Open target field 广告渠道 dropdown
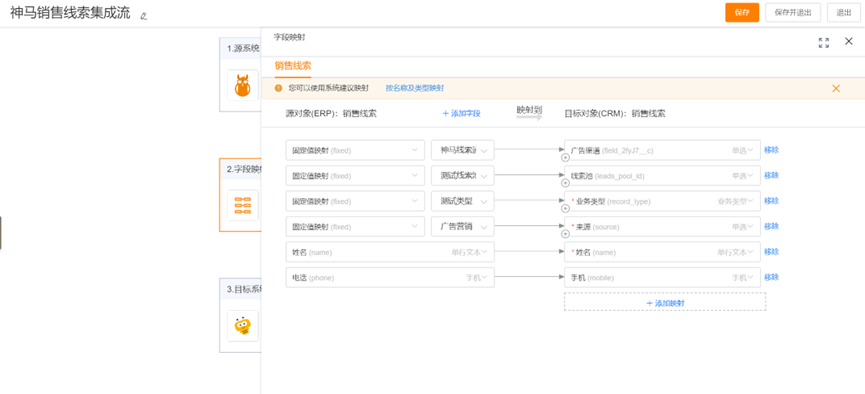Screen dimensions: 865x394 pos(662,150)
